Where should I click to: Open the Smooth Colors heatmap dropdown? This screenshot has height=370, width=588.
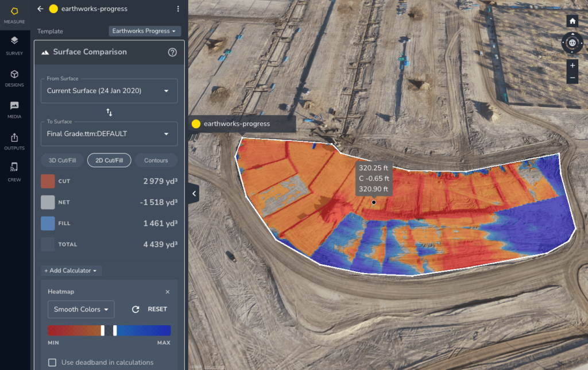point(81,309)
